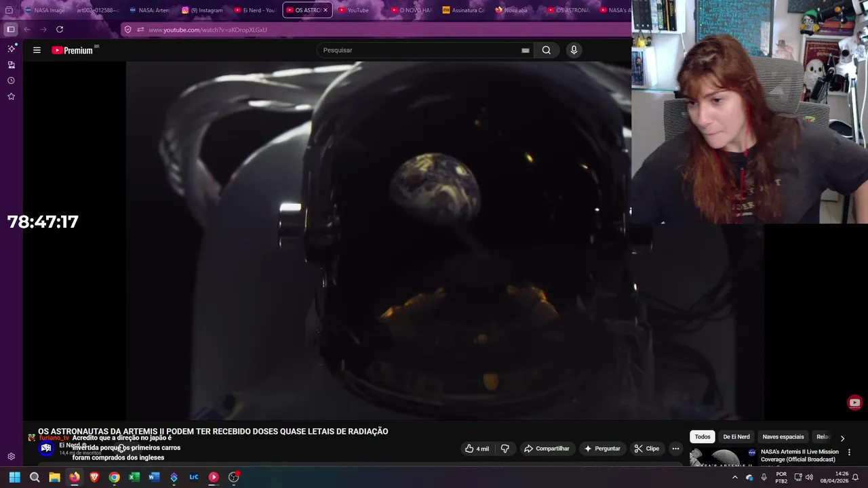Open the on-screen keyboard icon in search box
The height and width of the screenshot is (488, 868).
525,50
